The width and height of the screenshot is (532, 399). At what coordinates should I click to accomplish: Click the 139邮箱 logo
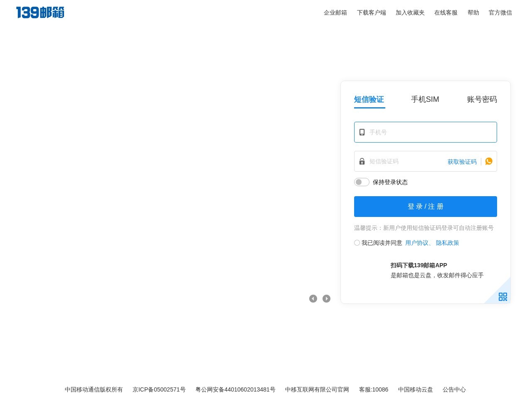pyautogui.click(x=40, y=12)
